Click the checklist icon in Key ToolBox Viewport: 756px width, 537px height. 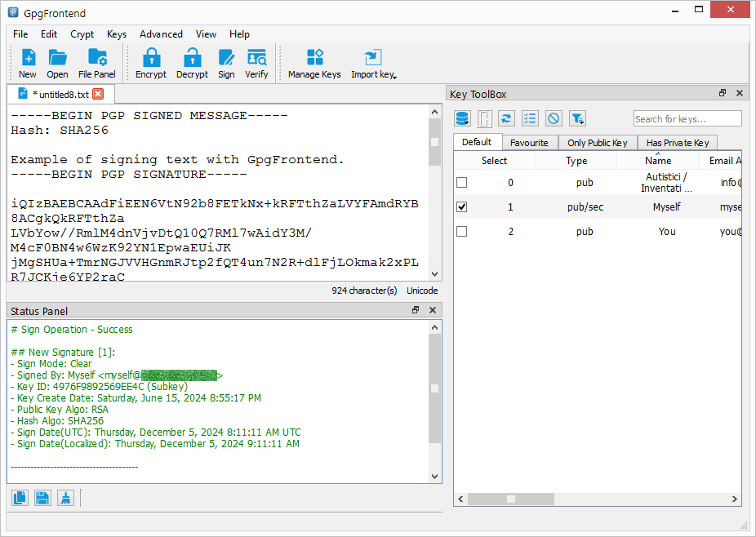pos(530,118)
